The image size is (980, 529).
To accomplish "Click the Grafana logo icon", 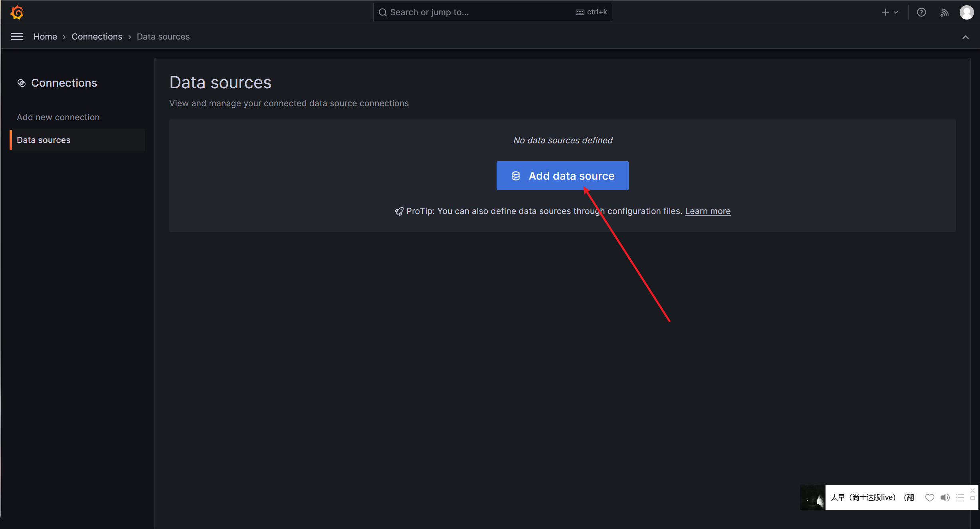I will coord(17,12).
